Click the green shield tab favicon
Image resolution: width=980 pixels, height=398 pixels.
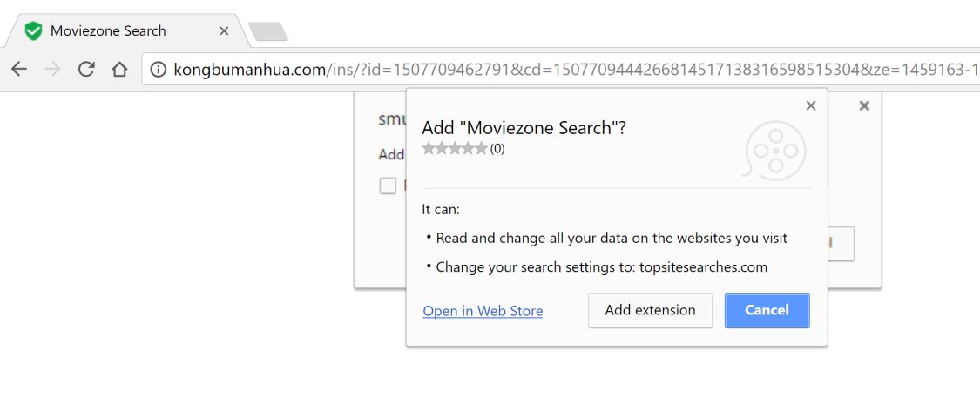pyautogui.click(x=33, y=31)
